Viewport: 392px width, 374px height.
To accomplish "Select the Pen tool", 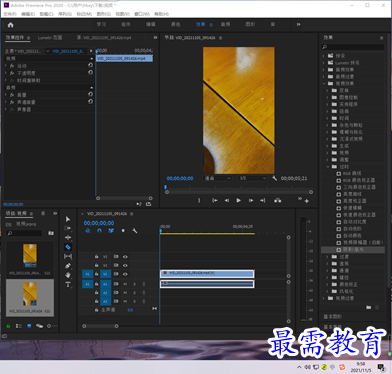I will 68,266.
